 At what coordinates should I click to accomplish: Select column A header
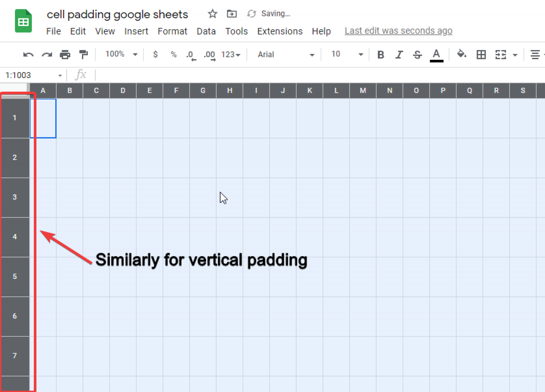pyautogui.click(x=43, y=90)
